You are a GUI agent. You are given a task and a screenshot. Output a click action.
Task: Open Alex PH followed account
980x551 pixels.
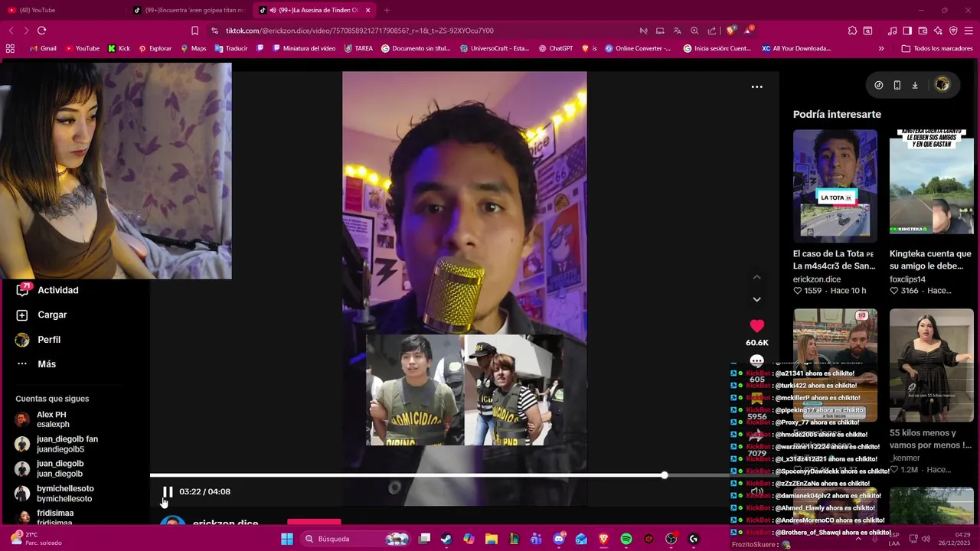(43, 419)
